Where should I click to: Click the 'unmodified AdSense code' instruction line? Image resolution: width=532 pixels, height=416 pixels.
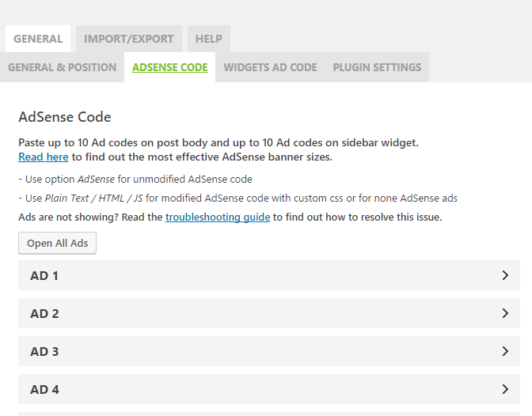click(x=135, y=179)
